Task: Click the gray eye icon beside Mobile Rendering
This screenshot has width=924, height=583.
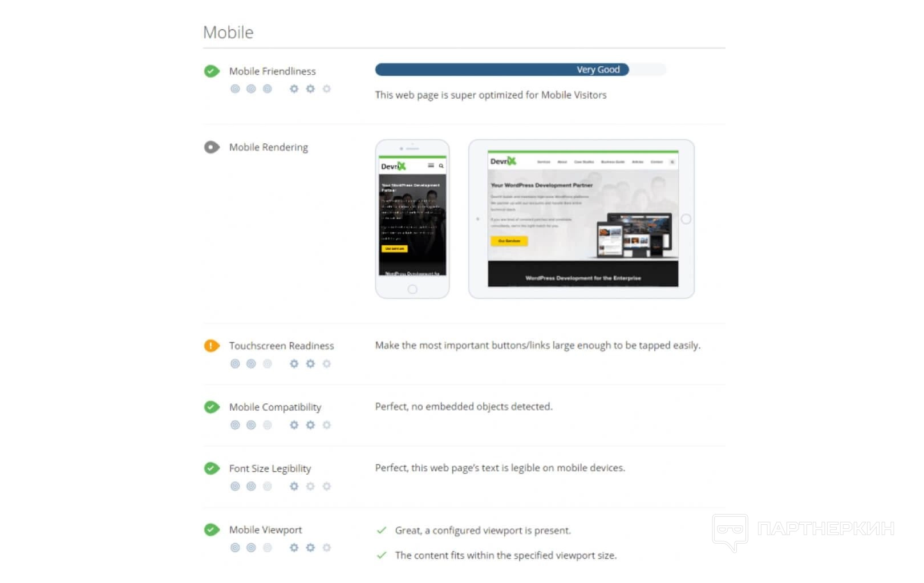Action: 212,147
